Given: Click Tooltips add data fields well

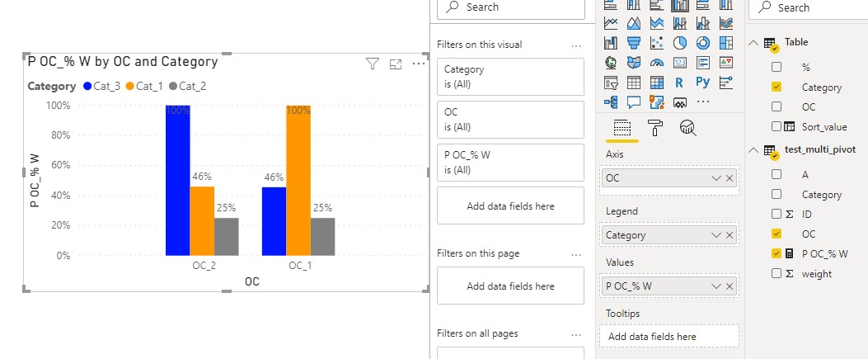Looking at the screenshot, I should pos(669,336).
